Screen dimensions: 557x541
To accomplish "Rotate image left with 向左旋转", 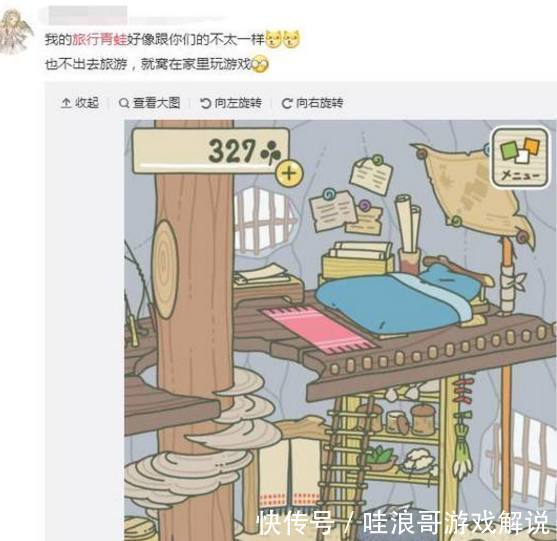I will (231, 103).
